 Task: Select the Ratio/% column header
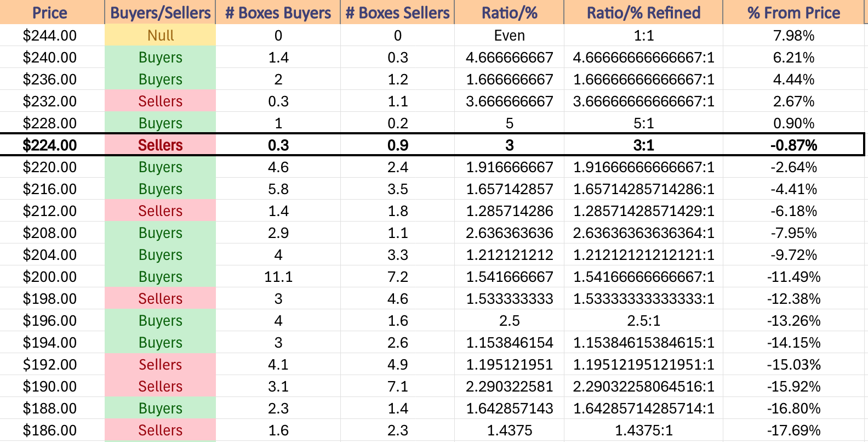coord(510,13)
